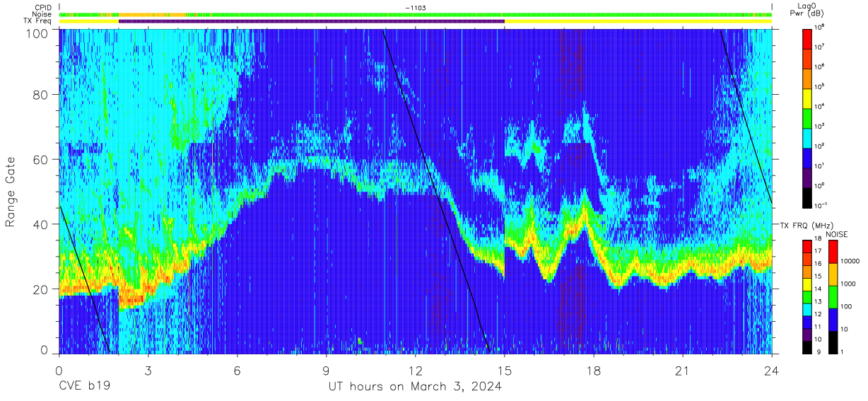Click the NOISE legend title
Viewport: 868px width, 401px height.
point(836,233)
